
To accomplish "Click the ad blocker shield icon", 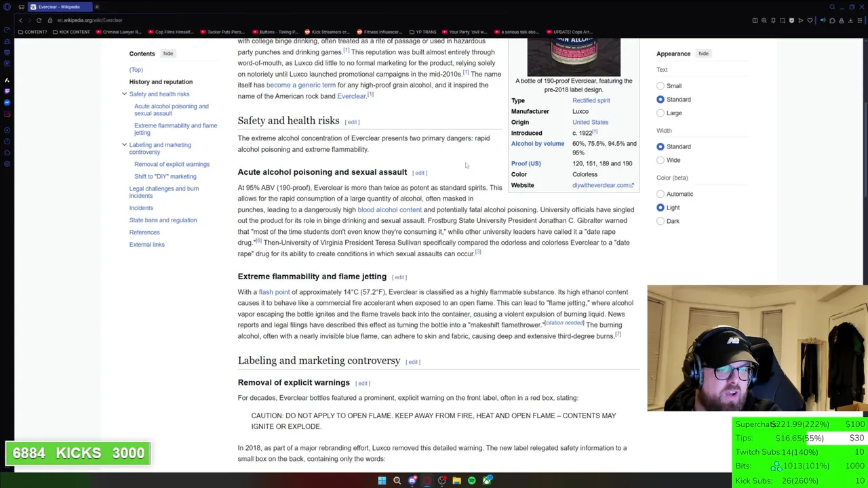I will (791, 20).
